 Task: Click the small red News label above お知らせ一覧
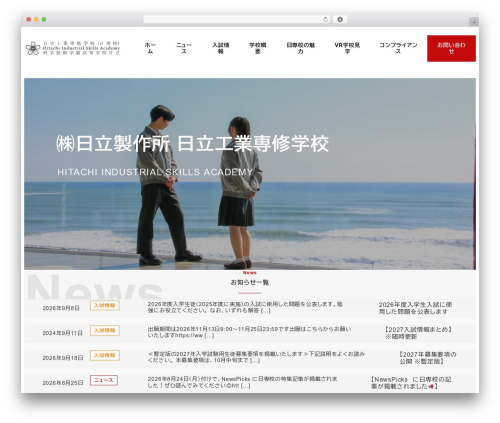[x=250, y=273]
